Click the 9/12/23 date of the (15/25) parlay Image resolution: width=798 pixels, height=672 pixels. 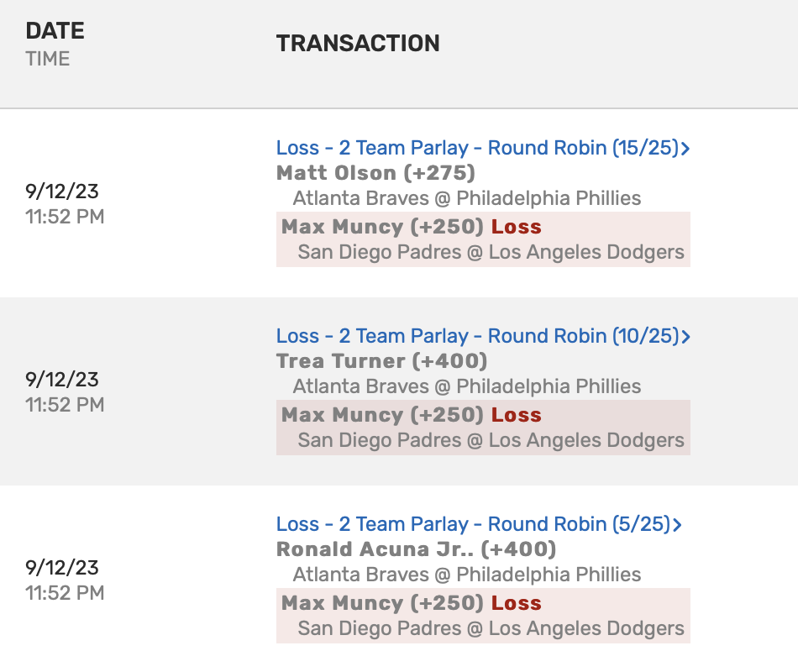click(62, 191)
